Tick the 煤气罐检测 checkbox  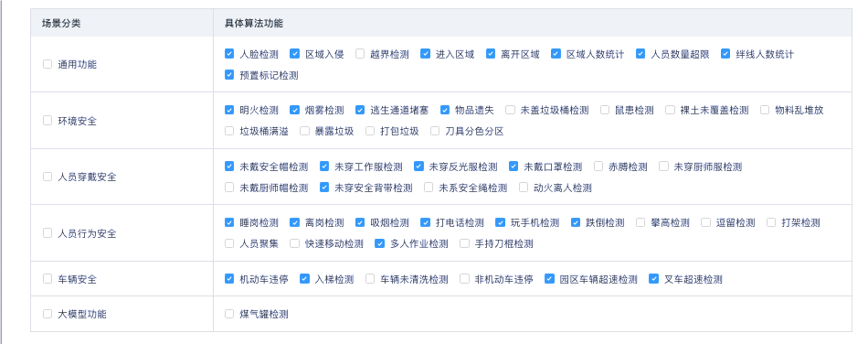tap(229, 314)
